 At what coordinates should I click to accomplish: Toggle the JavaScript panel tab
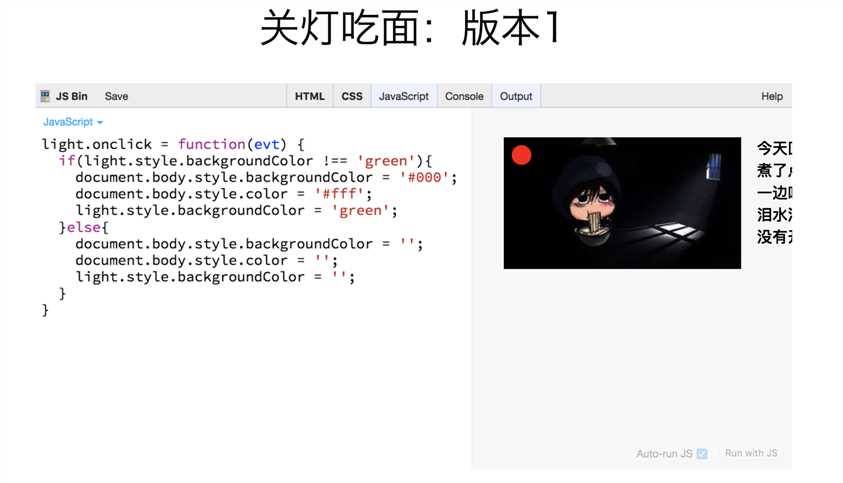coord(404,96)
